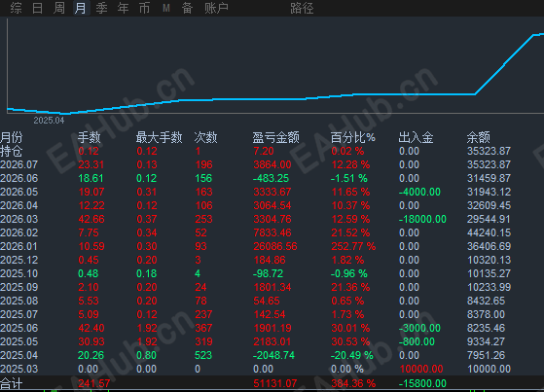Viewport: 544px width, 392px height.
Task: Select the 2025.08 month row
Action: coord(255,301)
